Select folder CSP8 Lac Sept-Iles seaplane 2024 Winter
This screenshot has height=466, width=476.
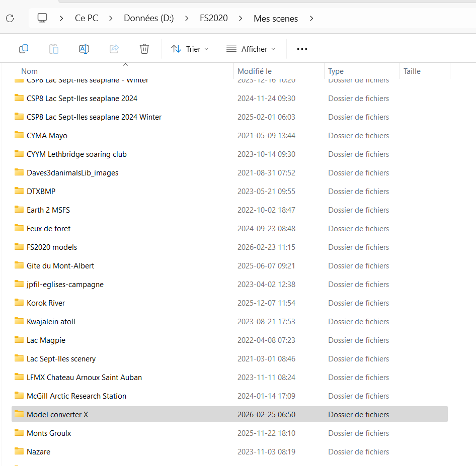(229, 117)
